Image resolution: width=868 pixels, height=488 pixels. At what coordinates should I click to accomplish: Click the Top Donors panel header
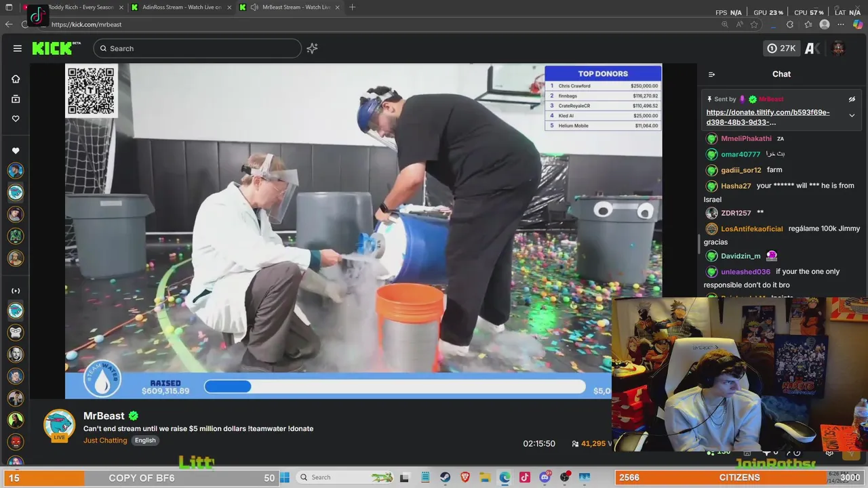603,73
